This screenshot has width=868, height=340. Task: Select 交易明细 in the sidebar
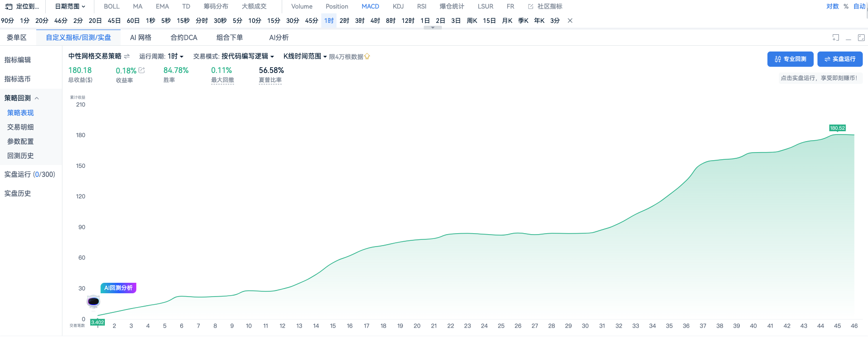point(20,127)
